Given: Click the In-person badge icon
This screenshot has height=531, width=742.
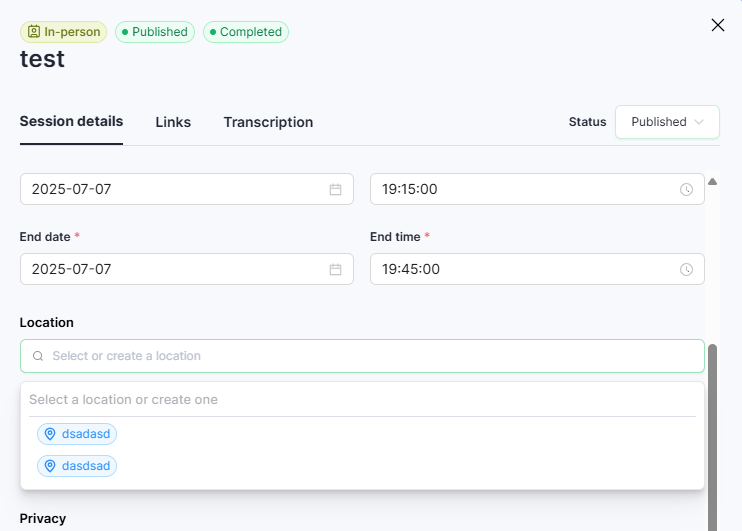Looking at the screenshot, I should point(33,32).
